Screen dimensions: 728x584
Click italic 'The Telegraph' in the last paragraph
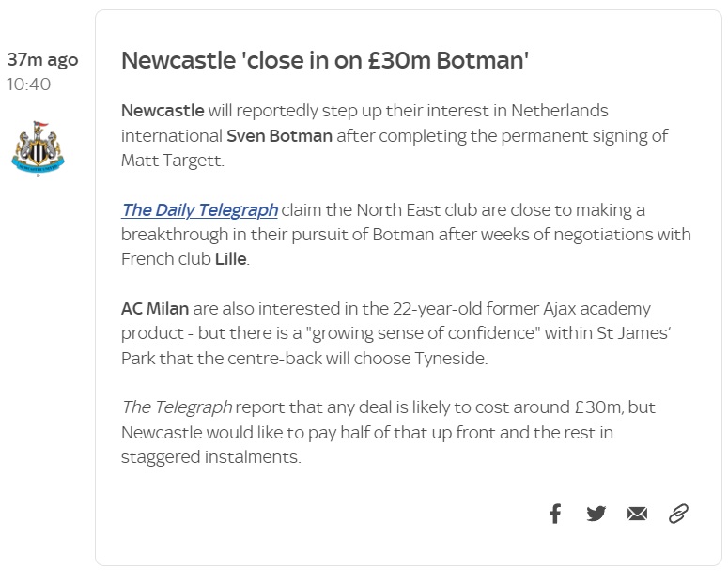(x=176, y=407)
